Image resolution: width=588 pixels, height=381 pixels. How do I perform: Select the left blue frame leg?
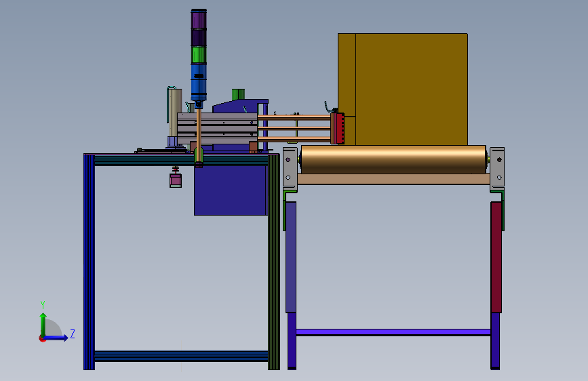(x=90, y=262)
